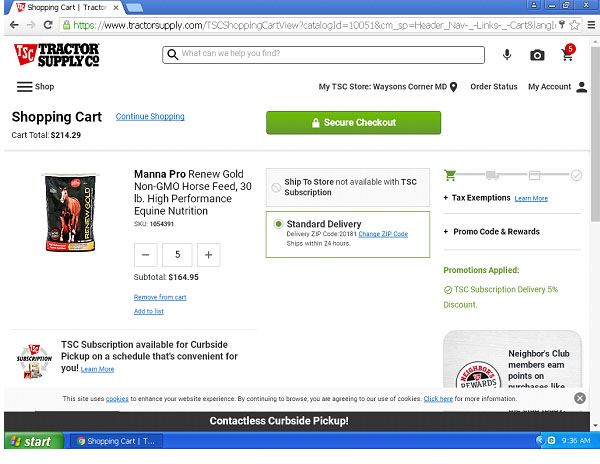Expand the Tax Exemptions section

(x=477, y=198)
